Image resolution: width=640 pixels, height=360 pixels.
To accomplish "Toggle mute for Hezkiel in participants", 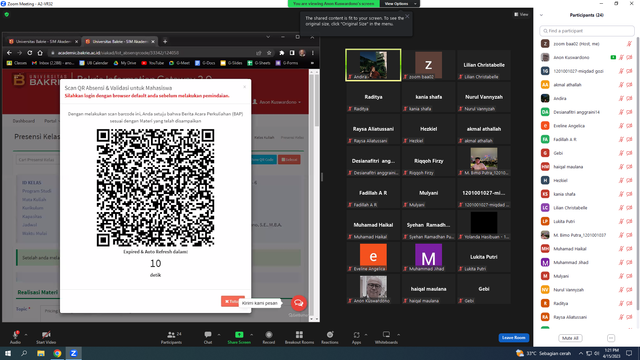I will click(x=622, y=180).
